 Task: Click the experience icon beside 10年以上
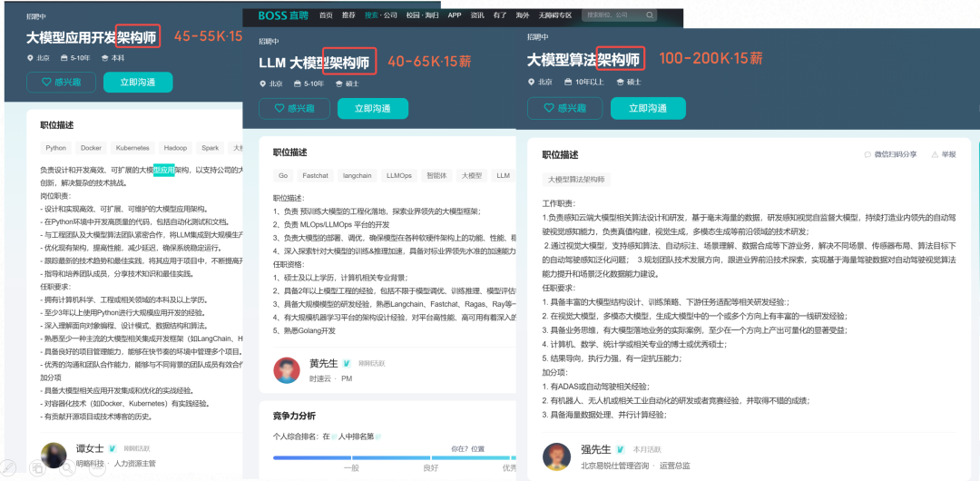click(567, 82)
